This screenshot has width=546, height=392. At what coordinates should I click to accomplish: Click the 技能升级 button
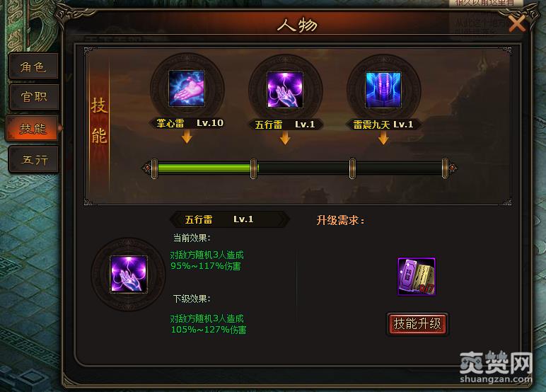[417, 324]
